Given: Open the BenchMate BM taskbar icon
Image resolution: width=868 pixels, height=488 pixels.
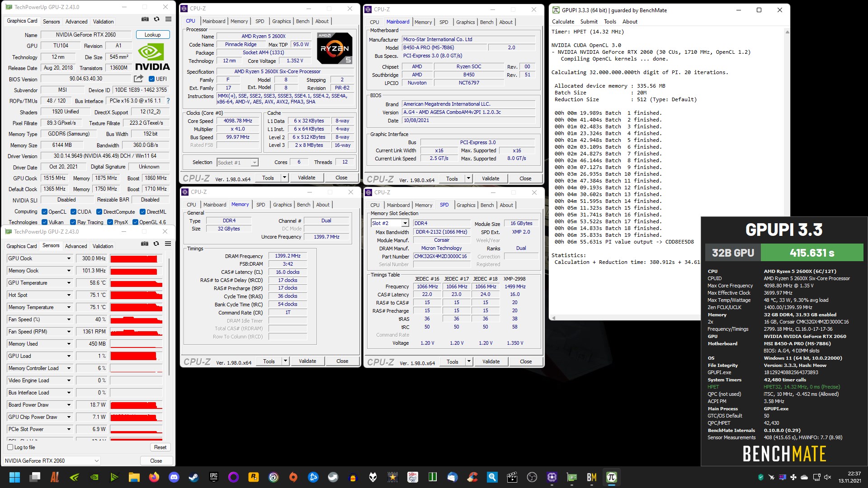Looking at the screenshot, I should click(592, 477).
